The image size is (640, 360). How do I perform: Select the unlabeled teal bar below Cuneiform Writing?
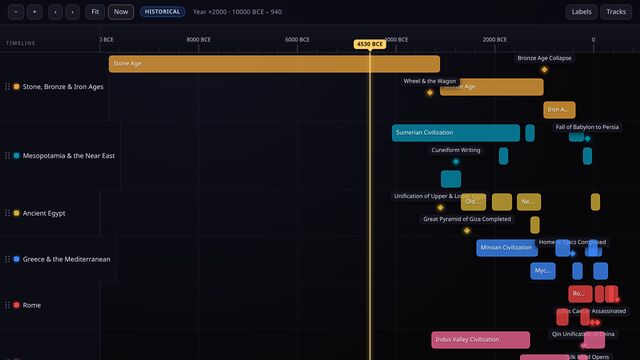click(x=451, y=179)
